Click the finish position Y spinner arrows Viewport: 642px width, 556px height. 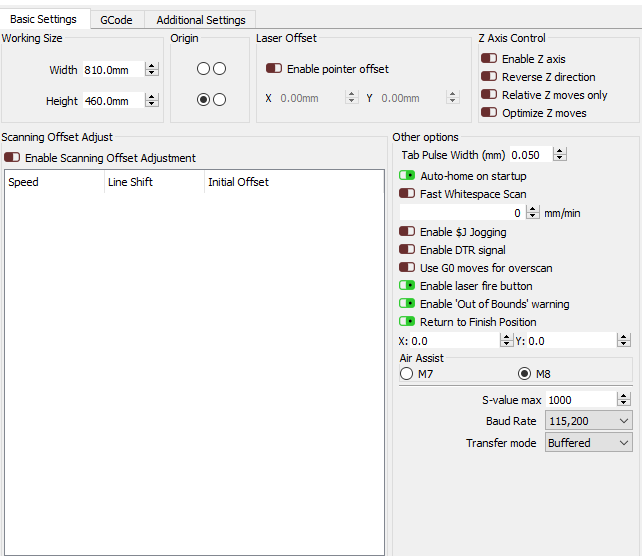click(x=624, y=340)
